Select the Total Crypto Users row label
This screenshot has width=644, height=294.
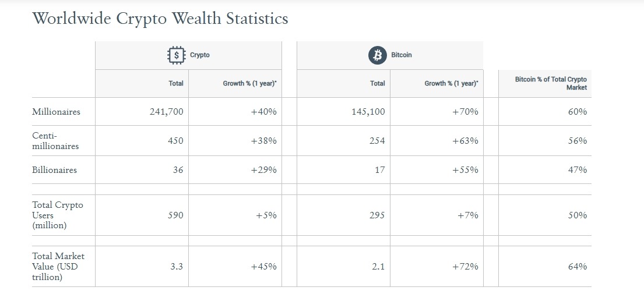(x=58, y=215)
